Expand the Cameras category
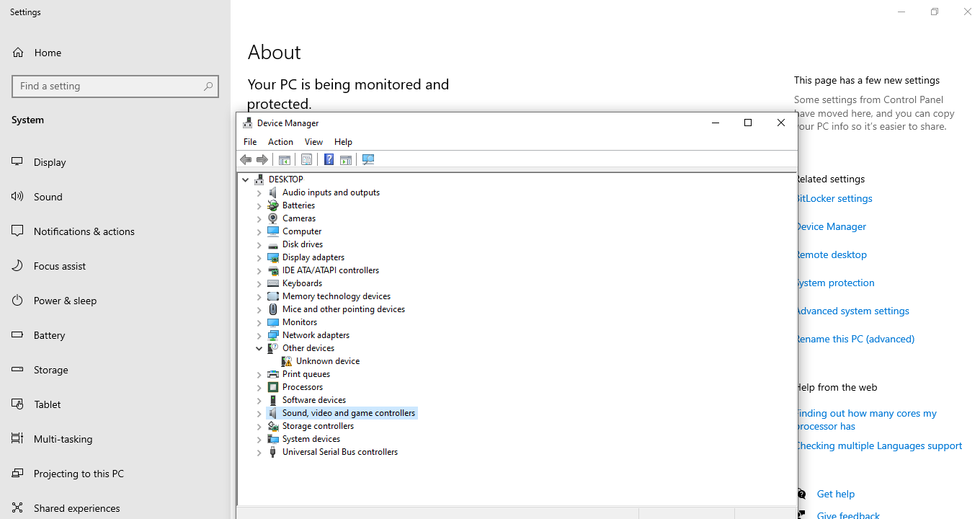This screenshot has height=519, width=980. point(259,218)
